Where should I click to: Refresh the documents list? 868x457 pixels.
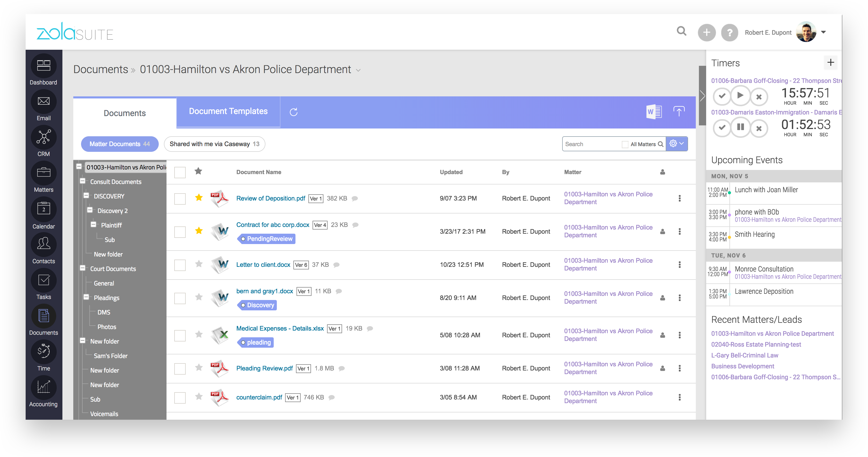pos(293,112)
